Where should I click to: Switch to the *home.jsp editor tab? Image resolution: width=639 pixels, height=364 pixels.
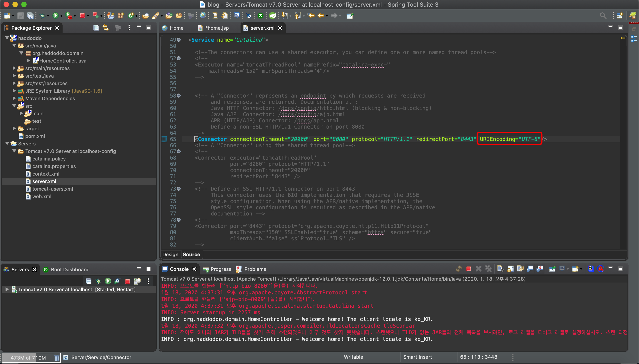[x=217, y=28]
